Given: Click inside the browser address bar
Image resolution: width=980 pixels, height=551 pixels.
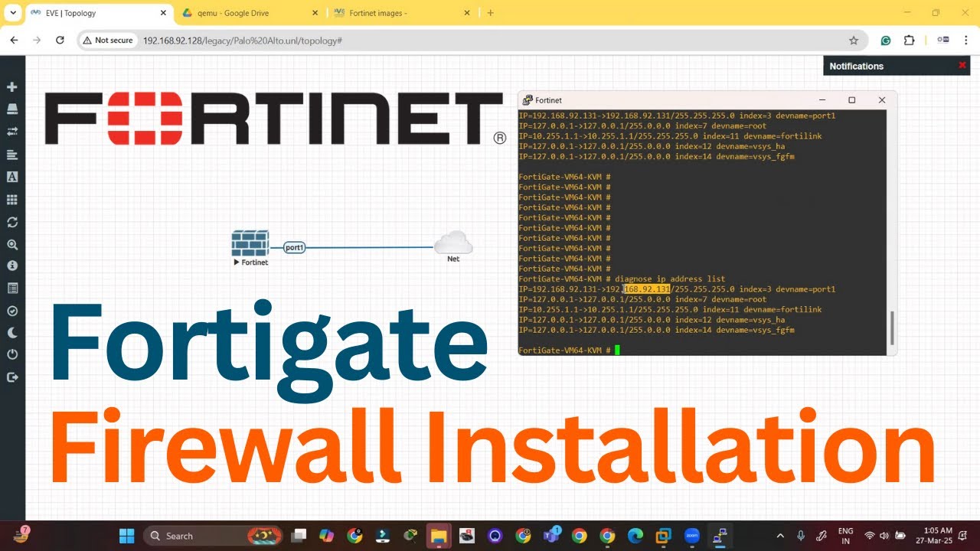Looking at the screenshot, I should (306, 40).
